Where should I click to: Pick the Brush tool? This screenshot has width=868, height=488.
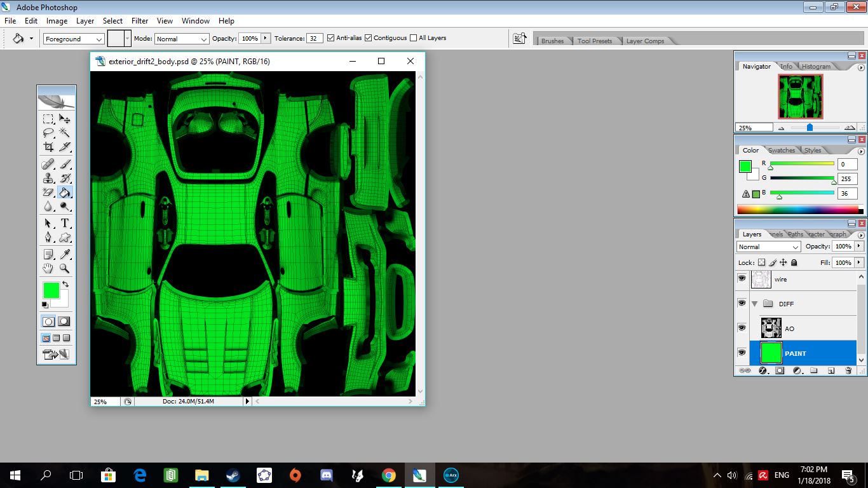click(x=65, y=165)
